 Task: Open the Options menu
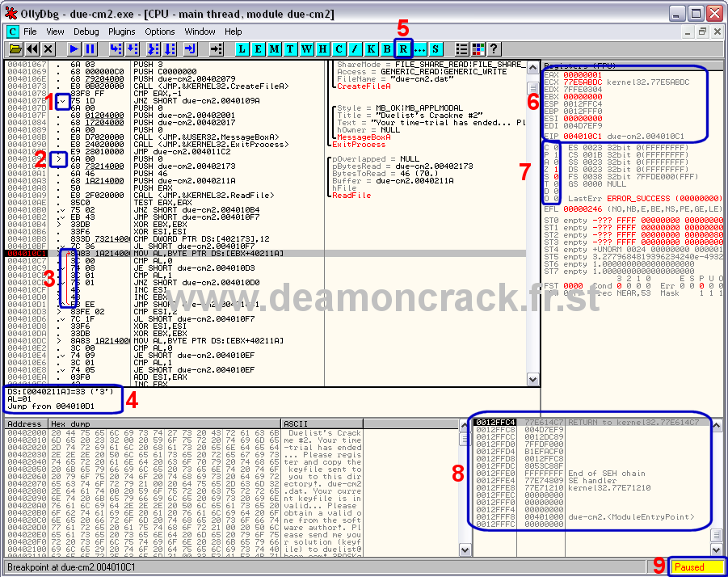[x=160, y=32]
